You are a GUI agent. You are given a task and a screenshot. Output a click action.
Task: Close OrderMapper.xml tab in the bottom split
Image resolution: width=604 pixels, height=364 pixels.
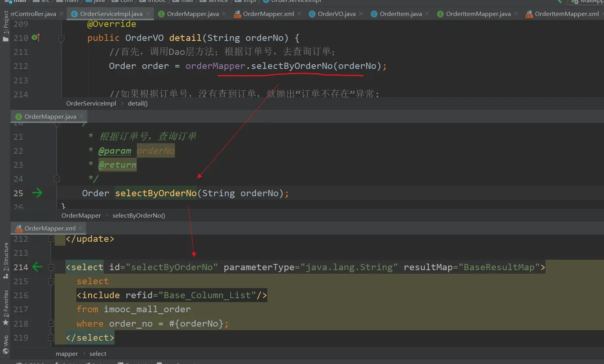point(80,228)
